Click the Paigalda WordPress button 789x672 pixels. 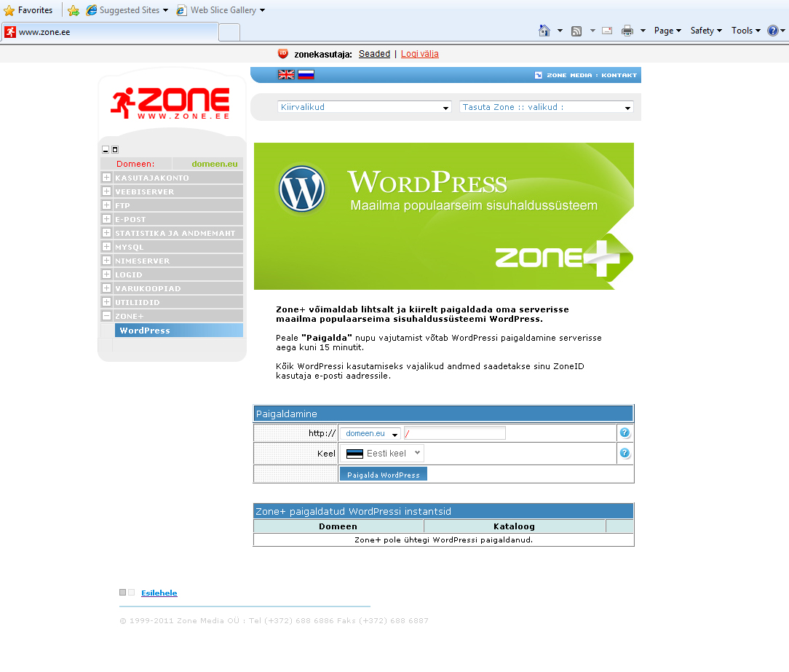(384, 474)
